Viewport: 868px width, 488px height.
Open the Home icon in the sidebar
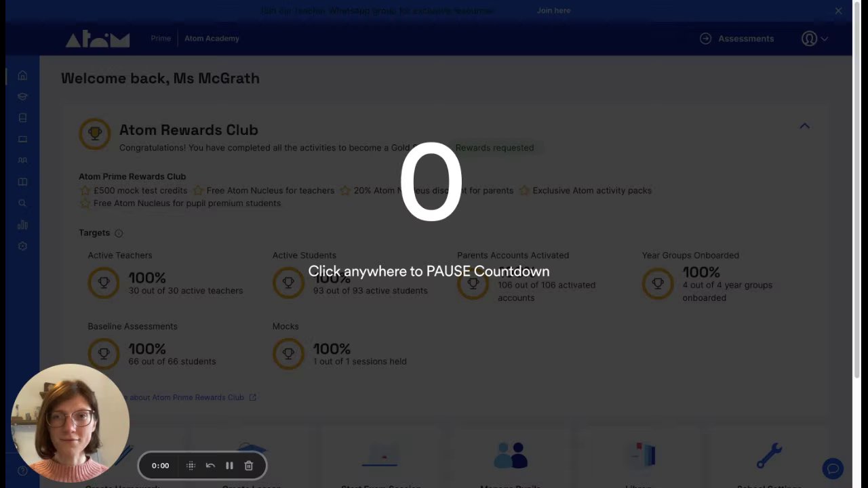(22, 75)
